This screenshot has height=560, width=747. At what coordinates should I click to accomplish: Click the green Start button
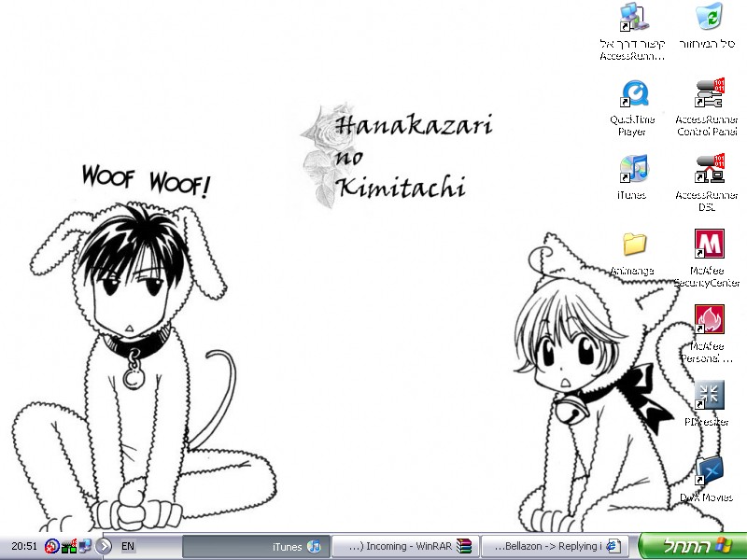click(692, 546)
